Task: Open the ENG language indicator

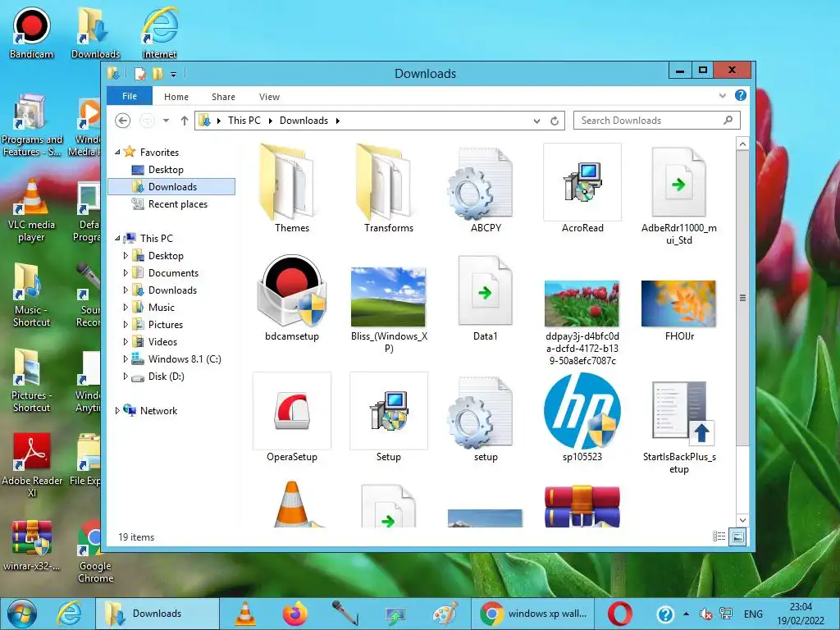Action: click(753, 614)
